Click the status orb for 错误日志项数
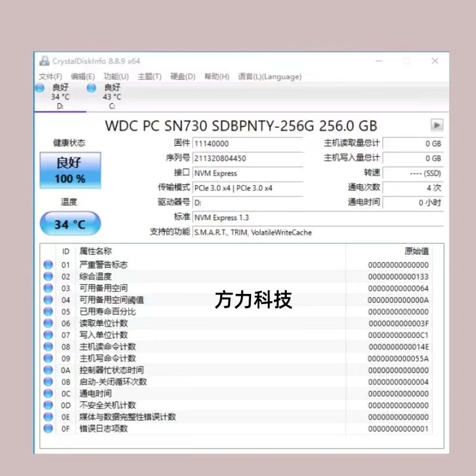Image resolution: width=476 pixels, height=476 pixels. [x=48, y=428]
